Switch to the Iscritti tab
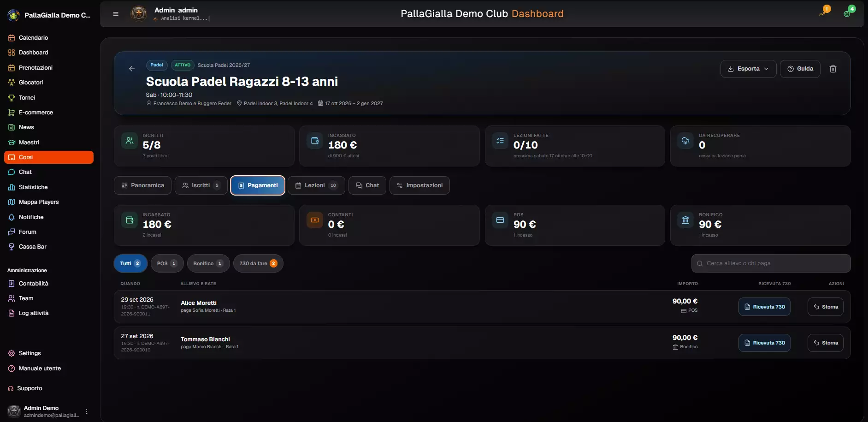Image resolution: width=868 pixels, height=422 pixels. [x=201, y=185]
